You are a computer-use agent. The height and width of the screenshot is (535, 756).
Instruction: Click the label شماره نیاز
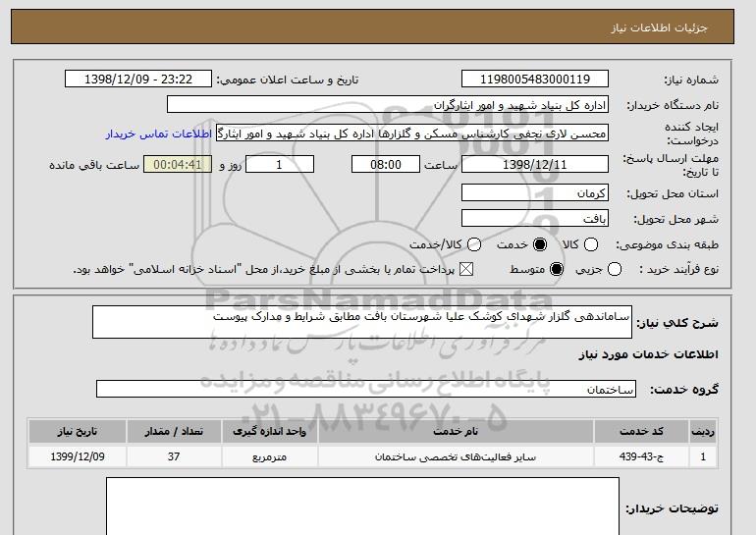[x=691, y=80]
